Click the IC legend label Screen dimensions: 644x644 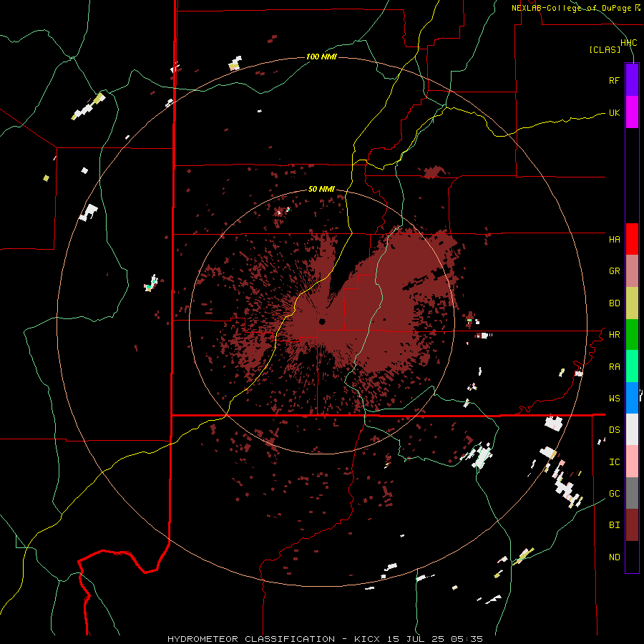(x=614, y=462)
